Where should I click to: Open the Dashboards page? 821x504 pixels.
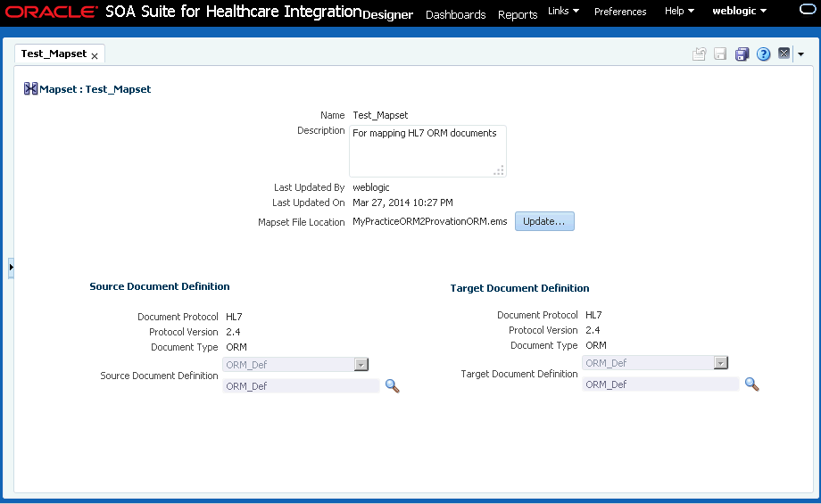click(455, 14)
